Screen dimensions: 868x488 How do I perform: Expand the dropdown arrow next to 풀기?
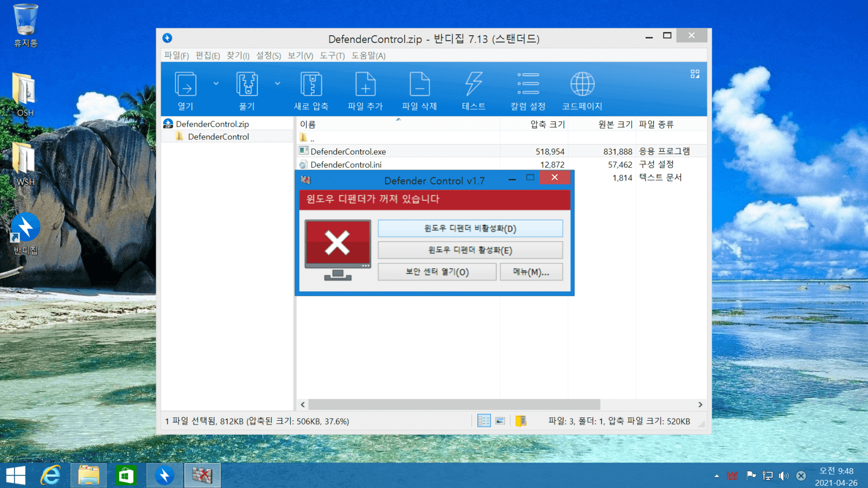pyautogui.click(x=277, y=84)
